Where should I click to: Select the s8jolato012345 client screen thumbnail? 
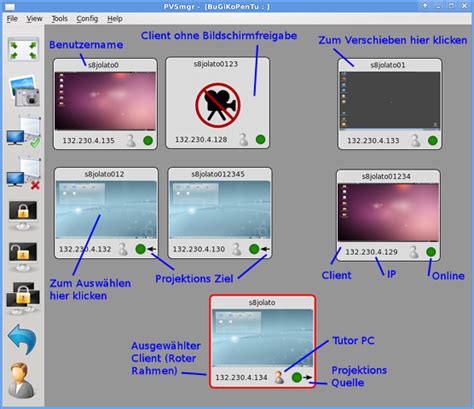pyautogui.click(x=220, y=210)
